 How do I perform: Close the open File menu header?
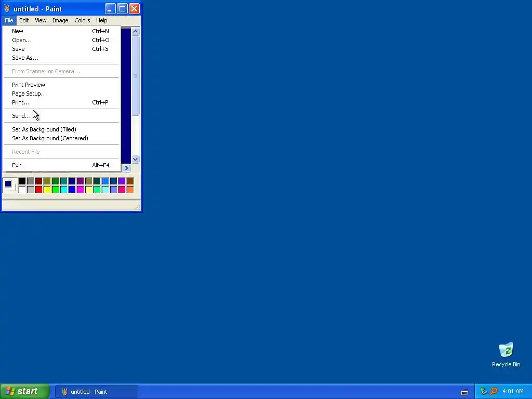tap(9, 20)
